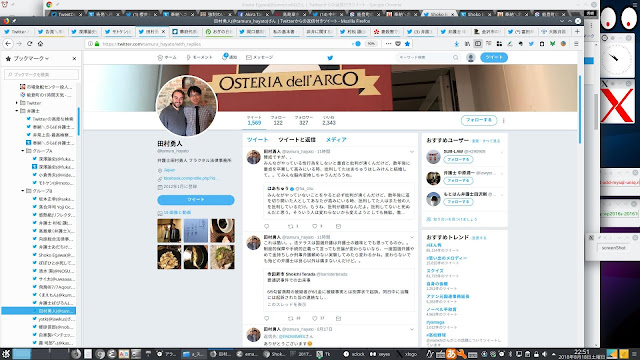Save page to Pocket icon

pyautogui.click(x=398, y=44)
